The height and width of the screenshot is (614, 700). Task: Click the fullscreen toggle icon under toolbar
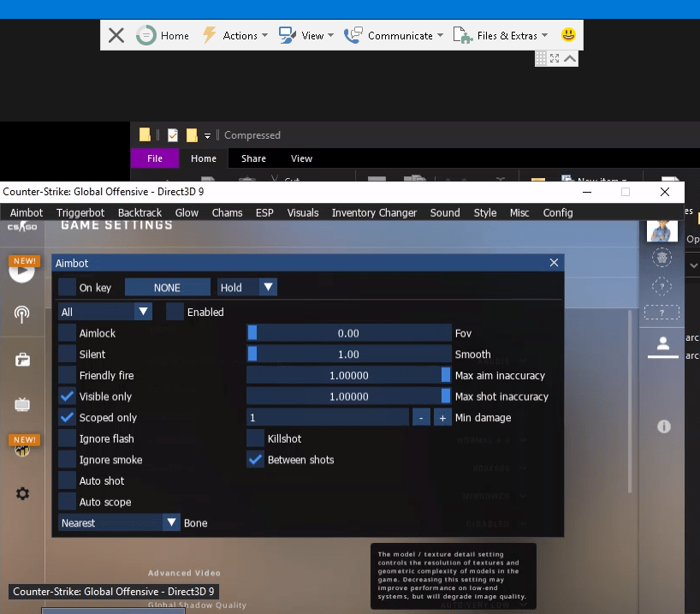[x=555, y=58]
